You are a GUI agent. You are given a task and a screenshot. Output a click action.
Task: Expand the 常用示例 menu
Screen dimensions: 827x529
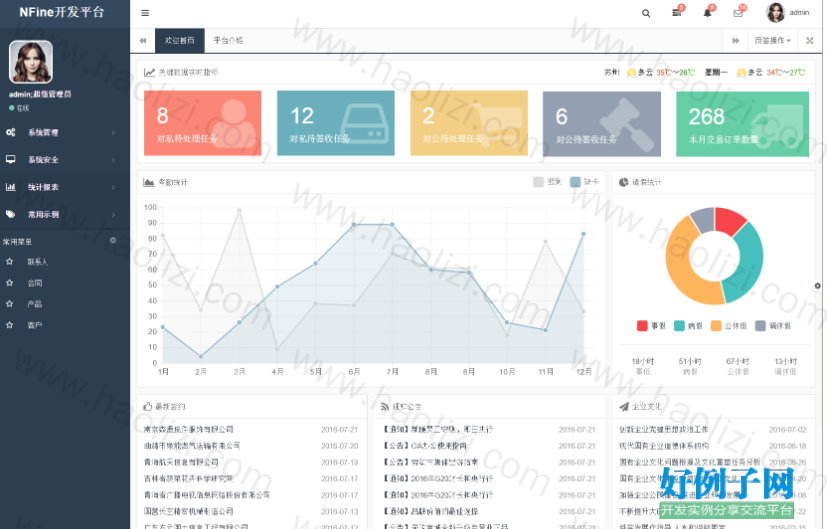[65, 215]
